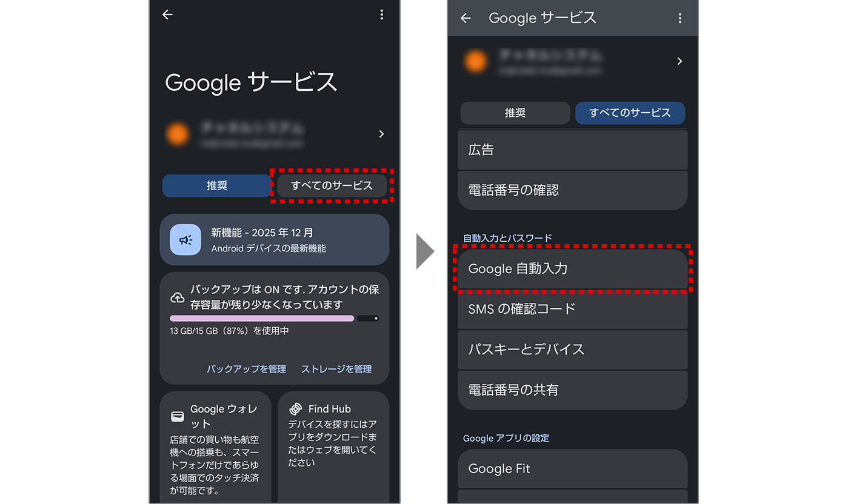Tap the Google ウォレット card icon

coord(178,416)
